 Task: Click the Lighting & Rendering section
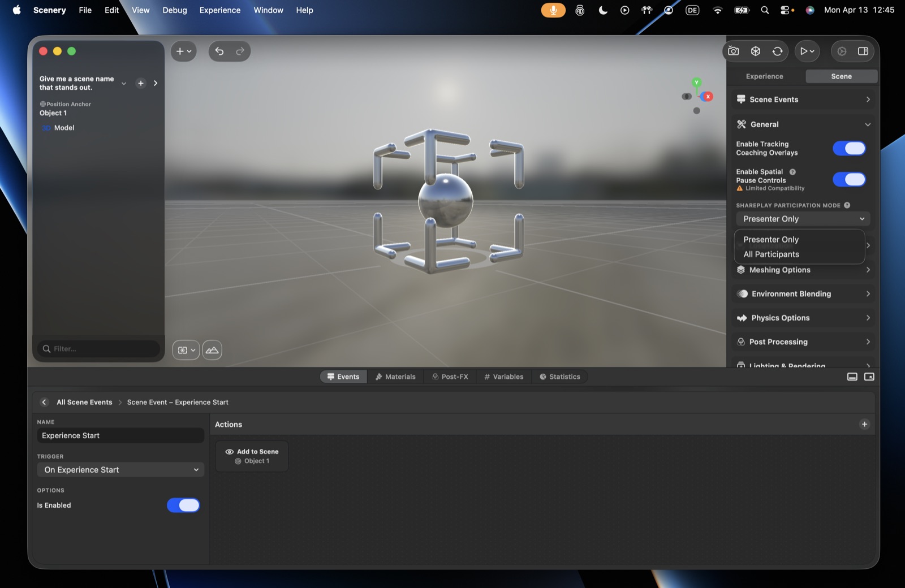click(x=803, y=364)
